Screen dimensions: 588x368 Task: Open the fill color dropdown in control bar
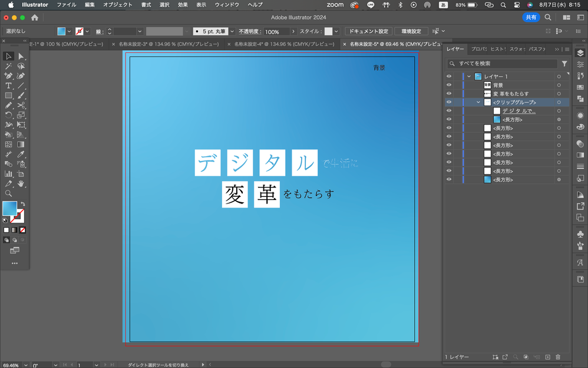pyautogui.click(x=69, y=31)
